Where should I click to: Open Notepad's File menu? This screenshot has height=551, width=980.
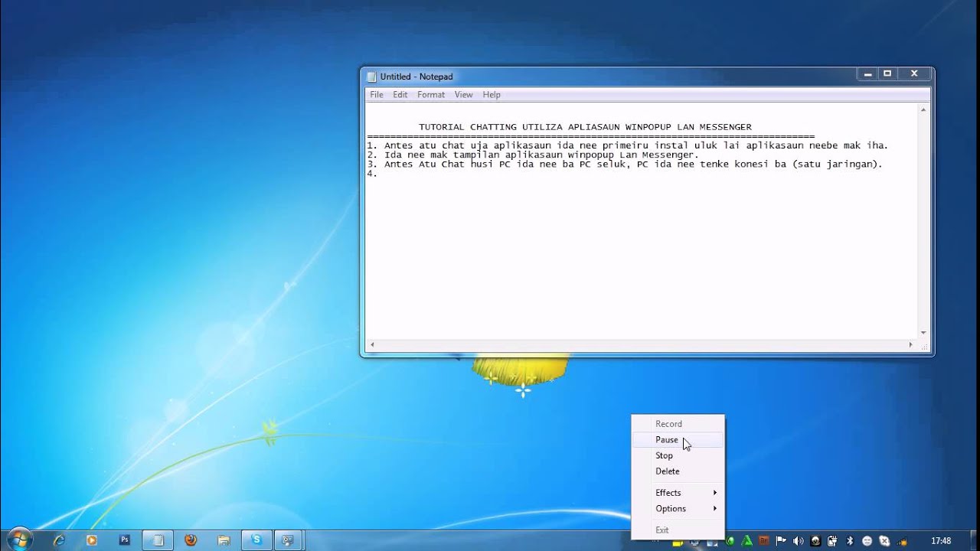[x=377, y=95]
